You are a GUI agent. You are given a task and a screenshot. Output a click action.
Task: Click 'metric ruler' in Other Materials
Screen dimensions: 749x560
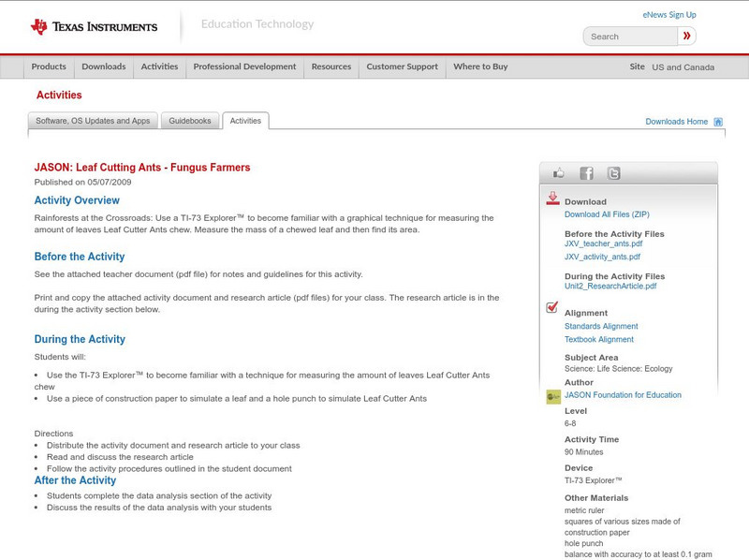click(584, 510)
